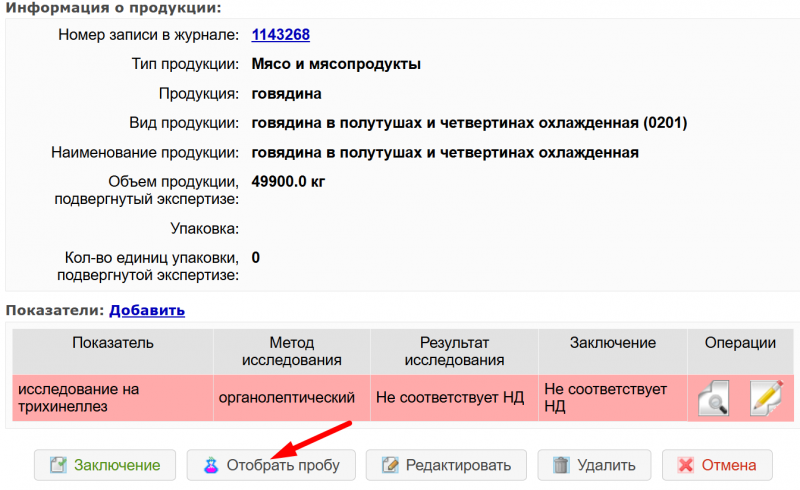Click the Метод исследования column header
This screenshot has height=490, width=800.
pos(292,351)
